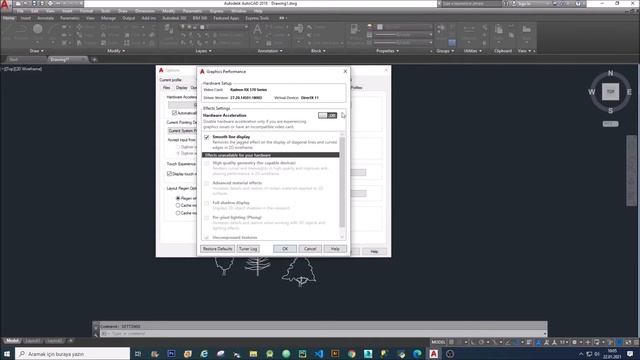
Task: Open Files tab in Options dialog
Action: click(x=167, y=88)
